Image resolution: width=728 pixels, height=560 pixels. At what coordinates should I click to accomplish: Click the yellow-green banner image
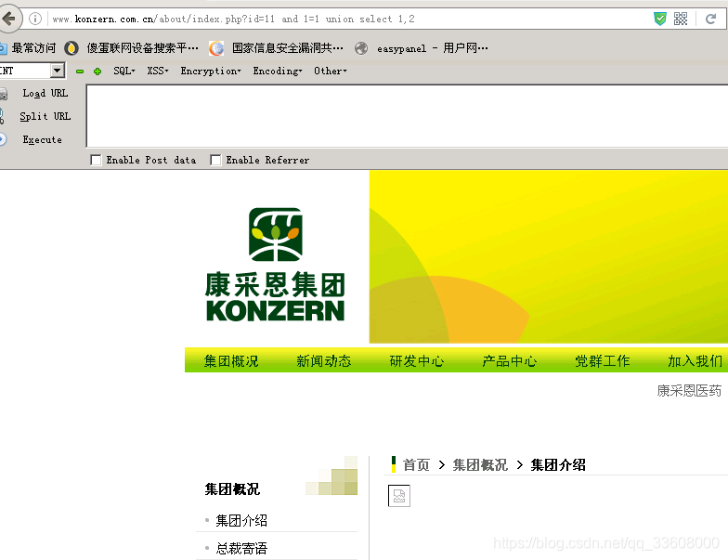click(x=548, y=256)
